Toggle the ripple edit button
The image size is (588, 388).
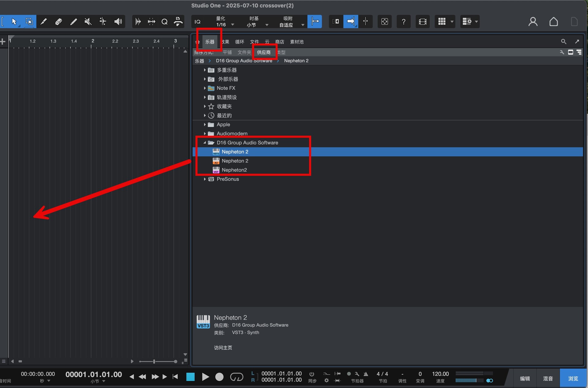coord(366,21)
